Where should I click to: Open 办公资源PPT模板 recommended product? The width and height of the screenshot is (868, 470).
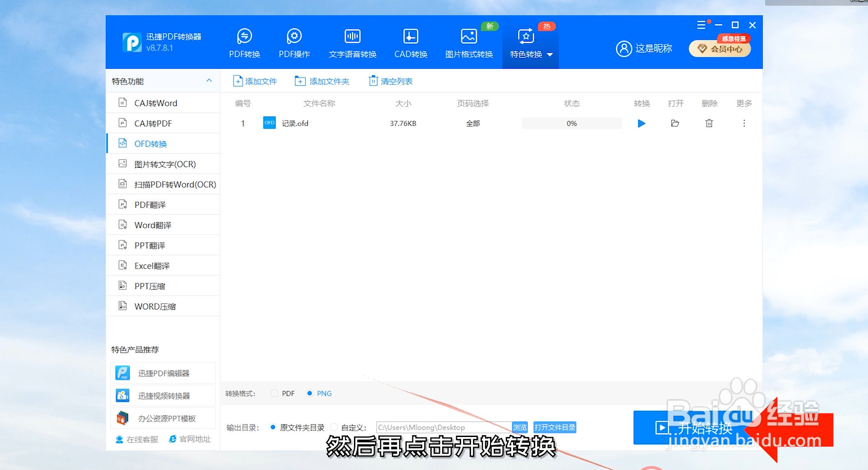[163, 418]
